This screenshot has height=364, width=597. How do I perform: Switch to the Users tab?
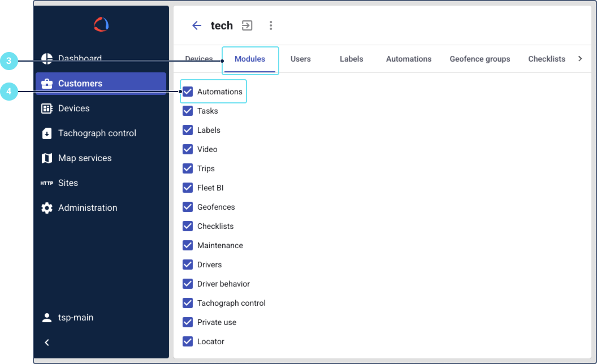click(300, 59)
